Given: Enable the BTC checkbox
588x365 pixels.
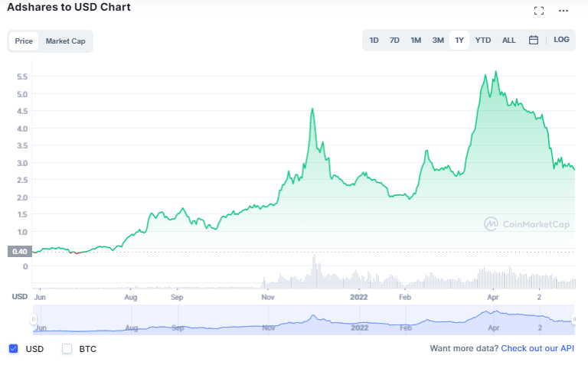Looking at the screenshot, I should 67,348.
